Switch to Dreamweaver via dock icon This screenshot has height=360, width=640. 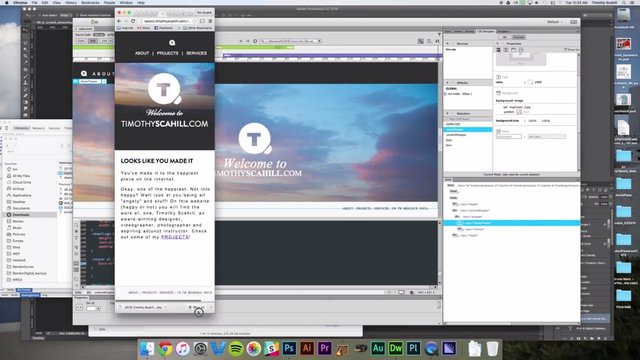pos(395,348)
